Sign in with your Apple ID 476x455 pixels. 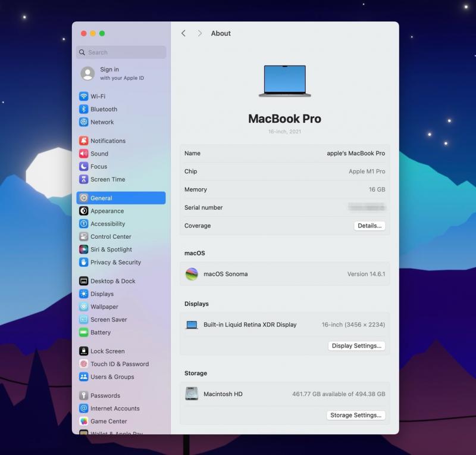tap(122, 74)
